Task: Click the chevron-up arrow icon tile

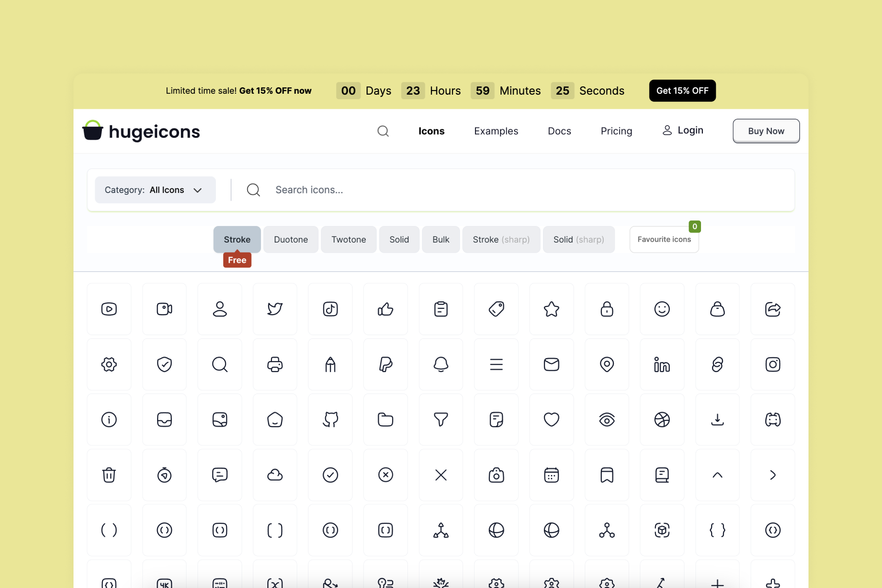Action: [717, 475]
